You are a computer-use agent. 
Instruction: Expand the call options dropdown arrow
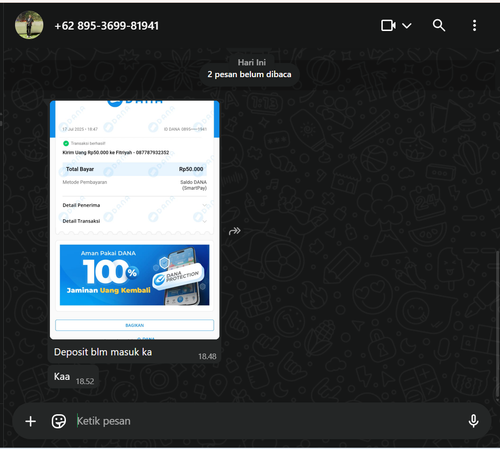[x=407, y=25]
